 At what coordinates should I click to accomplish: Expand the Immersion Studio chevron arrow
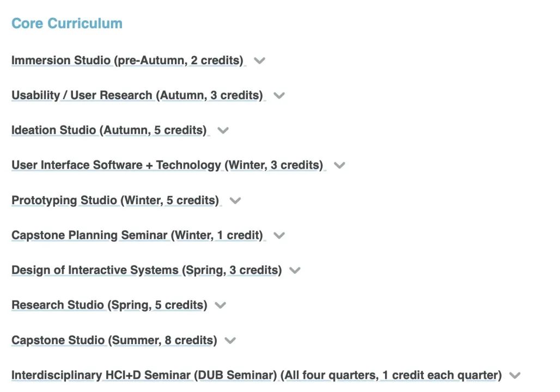[x=259, y=60]
